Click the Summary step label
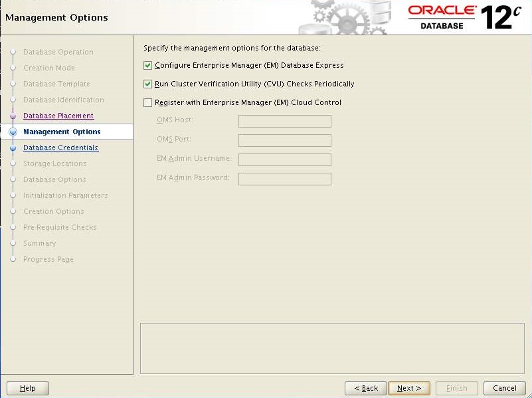Image resolution: width=532 pixels, height=398 pixels. pyautogui.click(x=40, y=243)
